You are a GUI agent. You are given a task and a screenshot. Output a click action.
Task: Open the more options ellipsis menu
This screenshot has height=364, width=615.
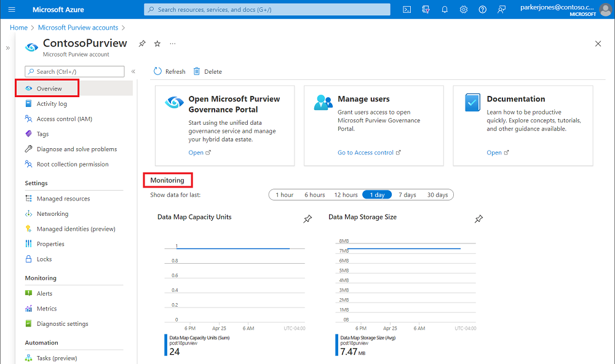172,44
